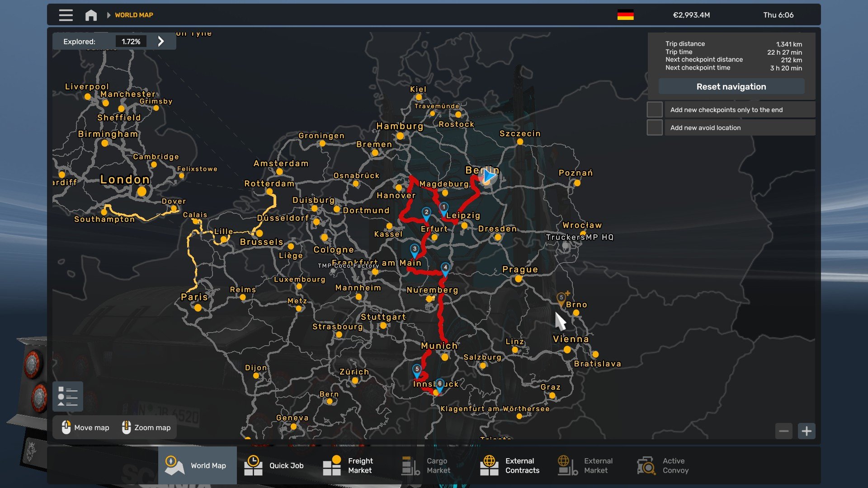This screenshot has width=868, height=488.
Task: Select the Stuttgart city dot
Action: coord(383,325)
